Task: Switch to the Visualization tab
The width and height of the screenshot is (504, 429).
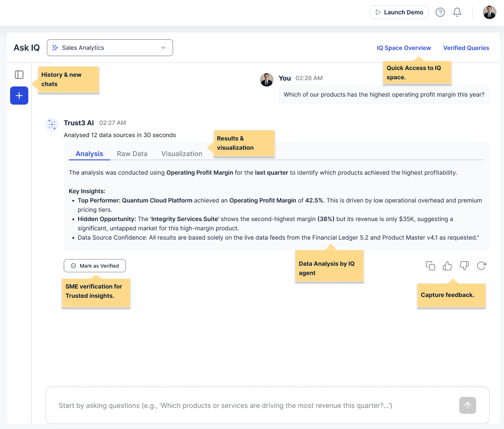Action: [x=182, y=154]
